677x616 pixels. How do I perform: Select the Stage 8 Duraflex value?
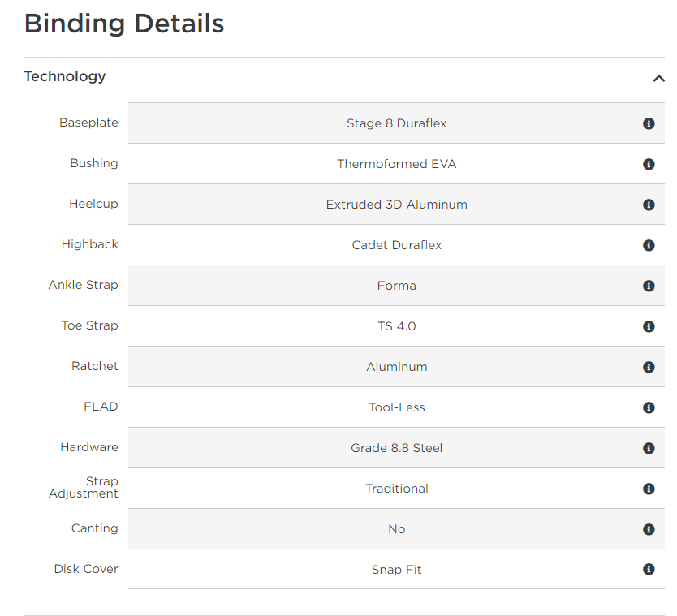[x=396, y=123]
